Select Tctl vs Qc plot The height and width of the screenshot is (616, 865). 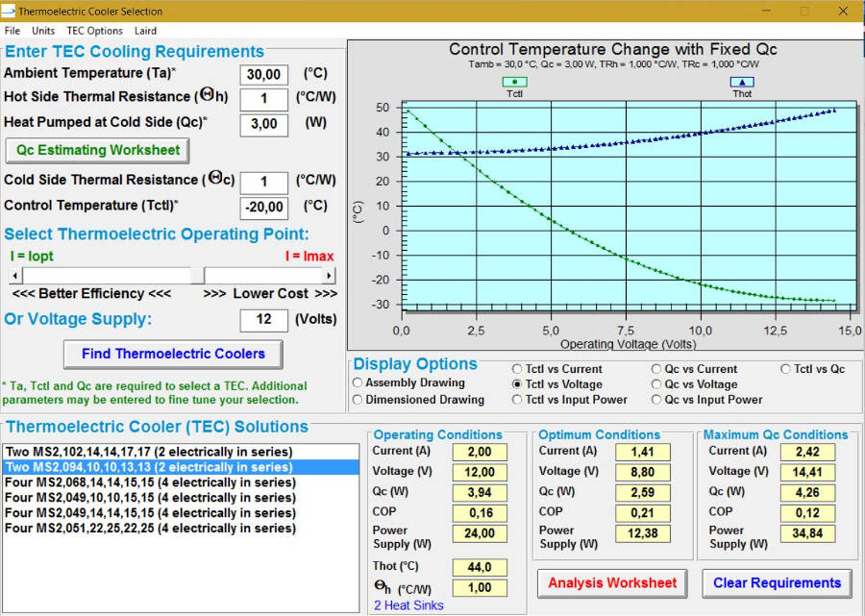[x=786, y=369]
